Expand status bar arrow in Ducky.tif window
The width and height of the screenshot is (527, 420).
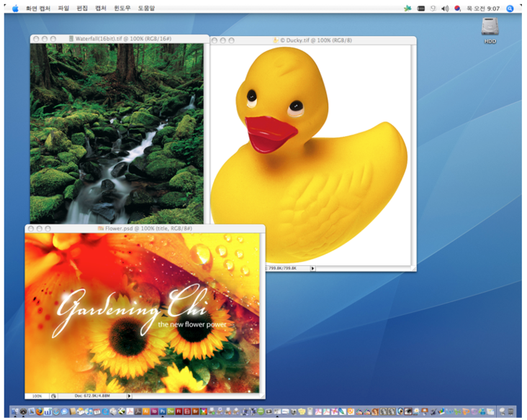click(312, 268)
